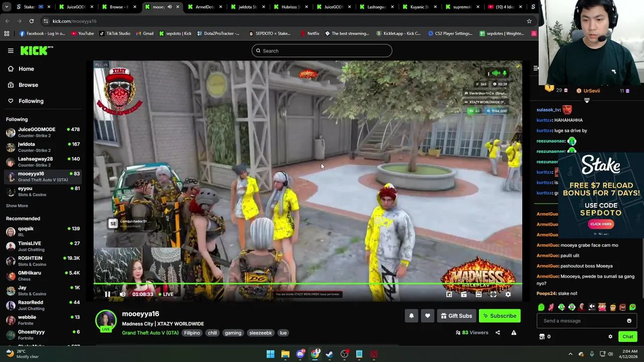Switch to the ArmelDota browser tab

pos(205,7)
